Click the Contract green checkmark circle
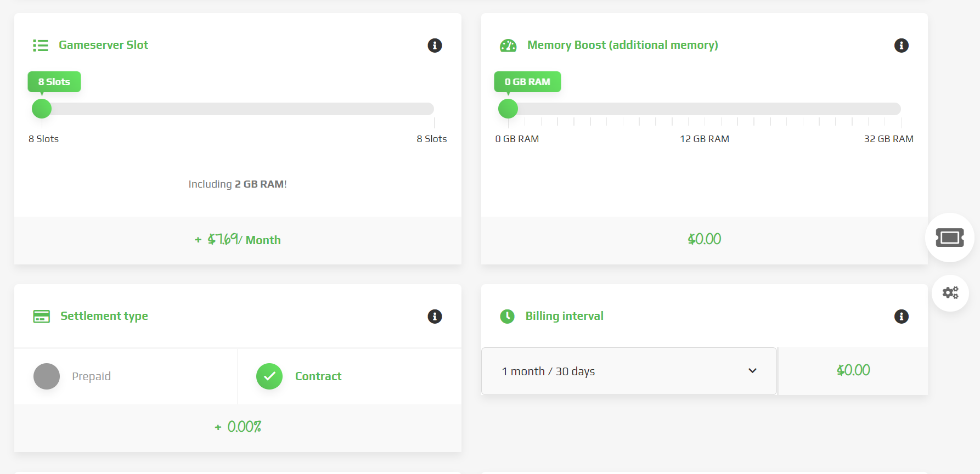The height and width of the screenshot is (474, 980). [269, 376]
